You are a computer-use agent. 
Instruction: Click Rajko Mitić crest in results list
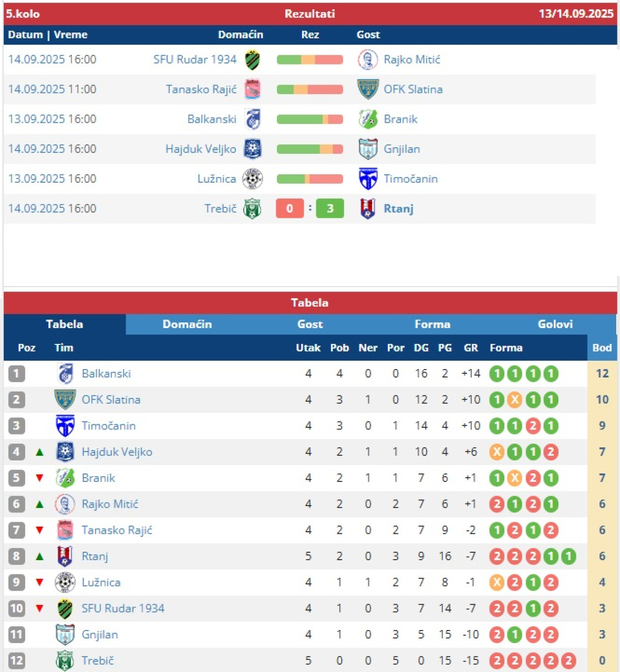click(367, 60)
